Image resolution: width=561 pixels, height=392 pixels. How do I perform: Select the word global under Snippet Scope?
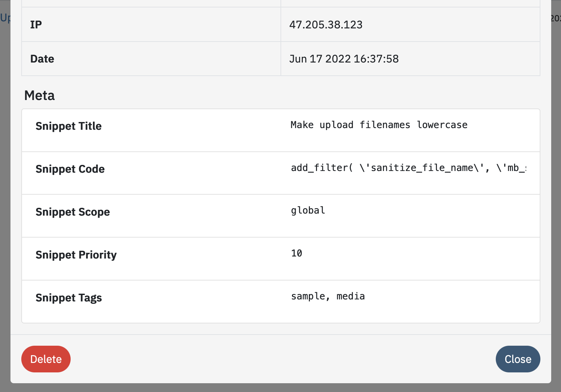(308, 210)
